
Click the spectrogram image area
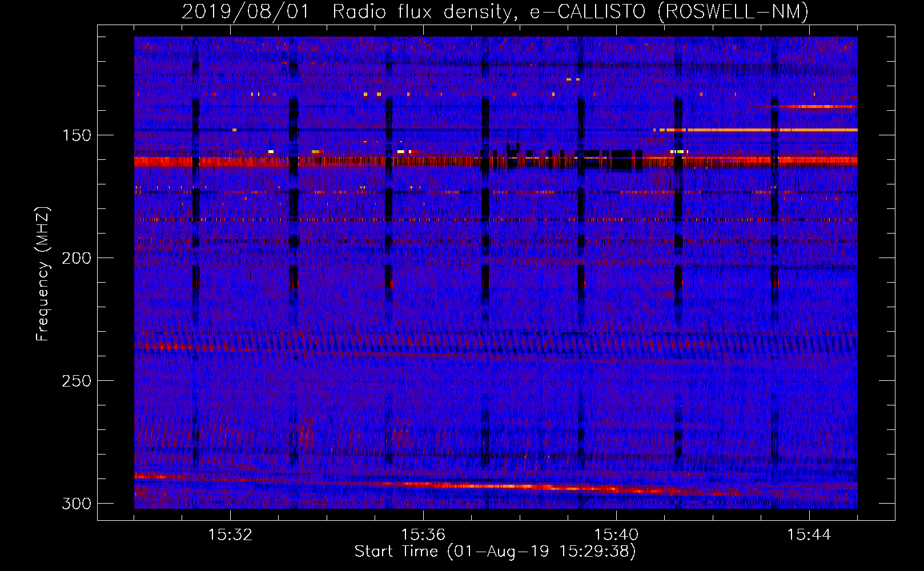(x=496, y=272)
